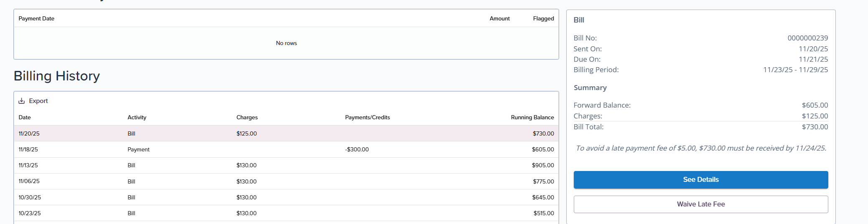Click the Running Balance column header
Image resolution: width=868 pixels, height=224 pixels.
[532, 118]
